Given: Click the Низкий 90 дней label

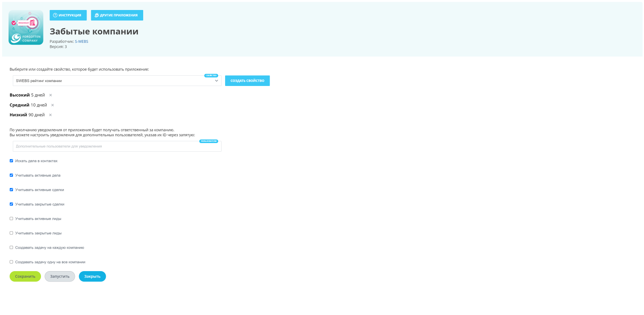Looking at the screenshot, I should [x=27, y=115].
